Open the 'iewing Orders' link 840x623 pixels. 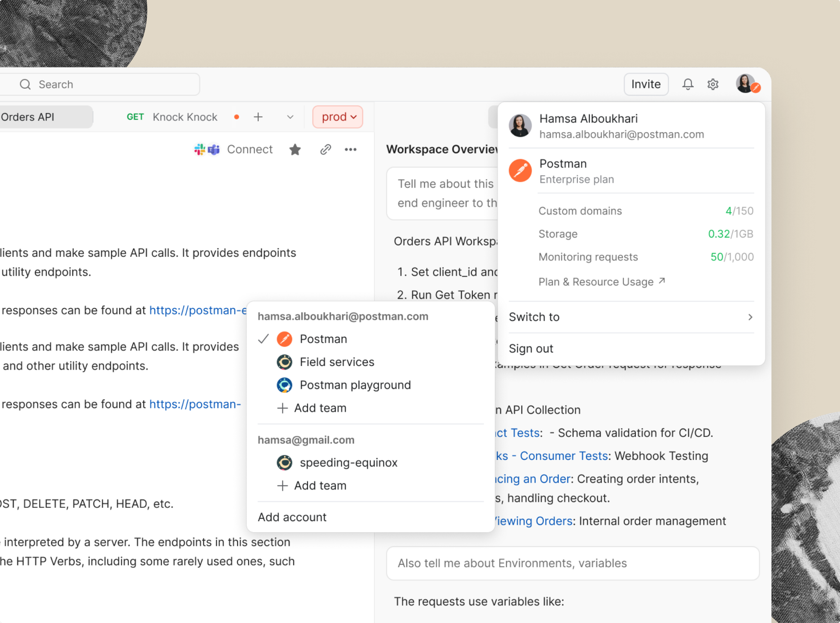click(x=534, y=521)
